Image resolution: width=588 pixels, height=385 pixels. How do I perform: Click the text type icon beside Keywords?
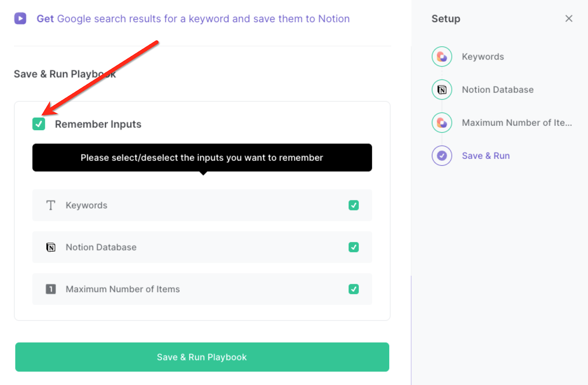(50, 205)
